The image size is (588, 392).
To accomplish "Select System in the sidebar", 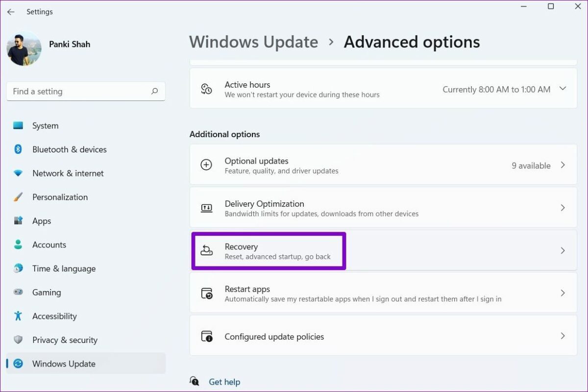I will (45, 126).
